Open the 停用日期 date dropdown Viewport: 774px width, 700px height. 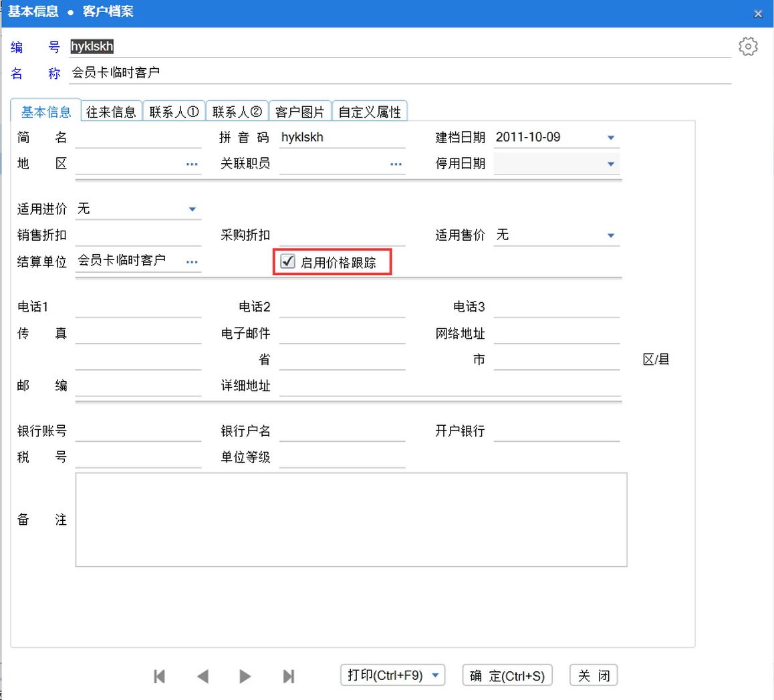[610, 164]
